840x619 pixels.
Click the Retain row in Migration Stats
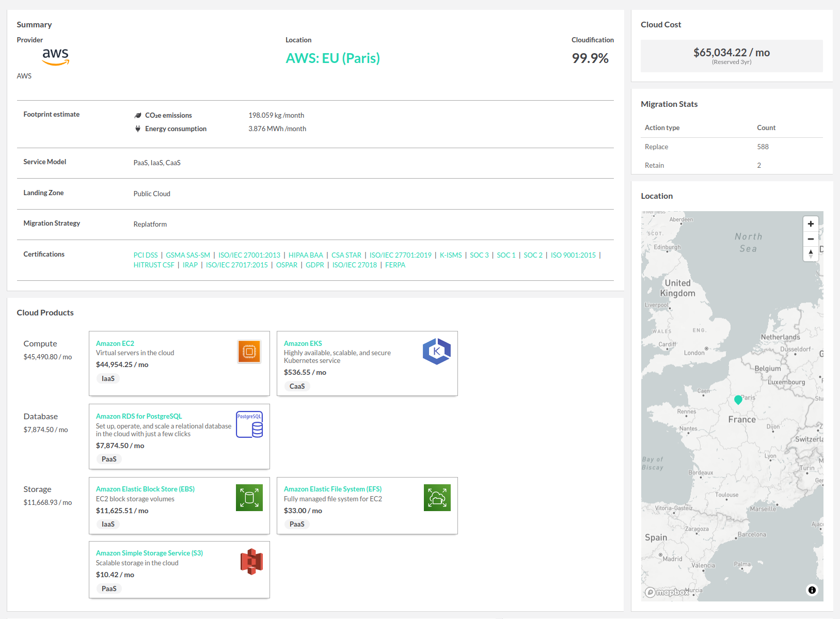[732, 165]
